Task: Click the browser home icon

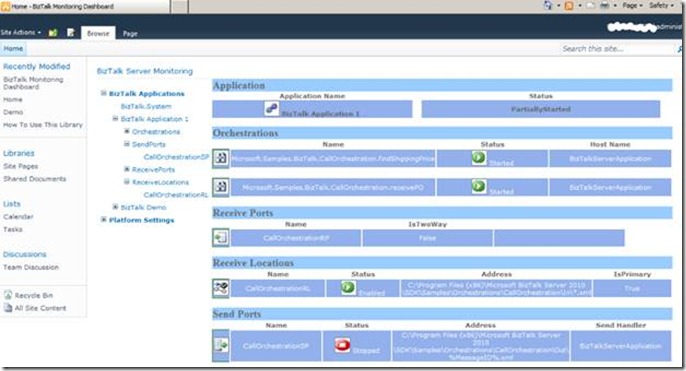Action: pyautogui.click(x=548, y=6)
